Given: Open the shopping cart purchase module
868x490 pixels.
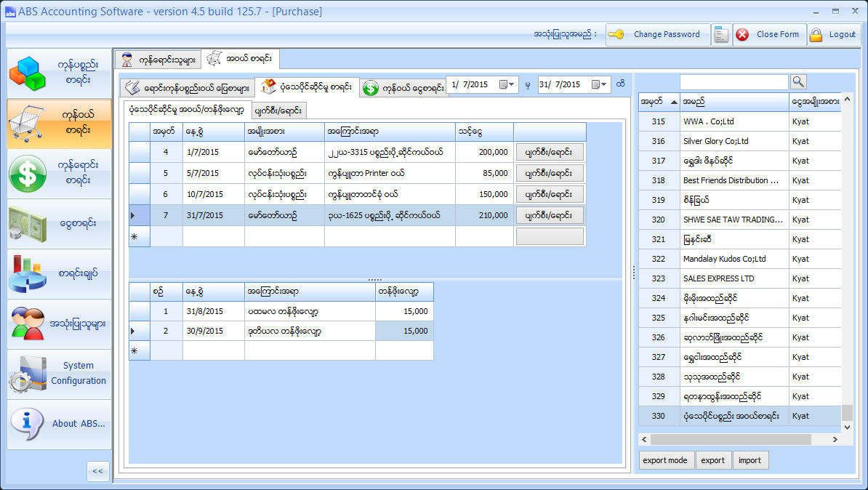Looking at the screenshot, I should [60, 123].
